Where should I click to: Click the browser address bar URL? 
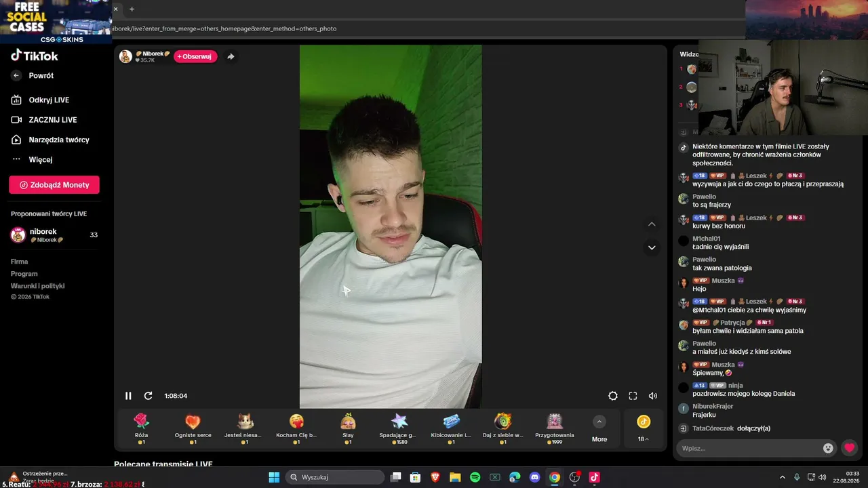224,28
